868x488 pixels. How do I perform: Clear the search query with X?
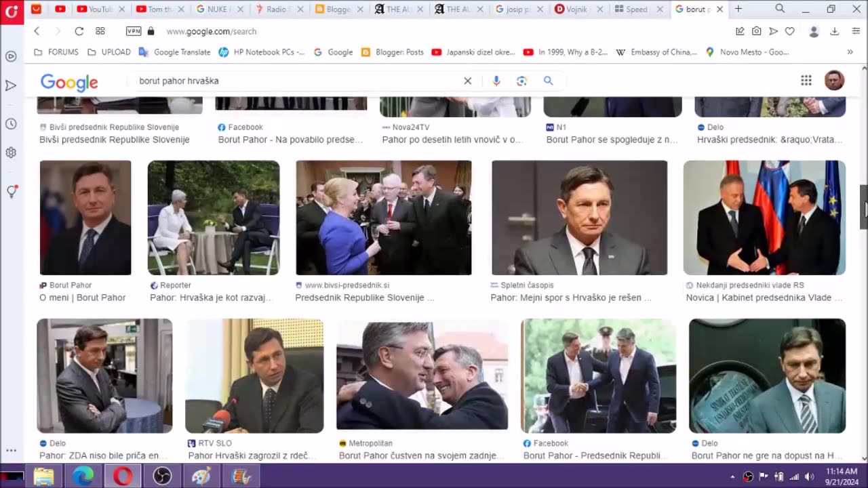tap(467, 81)
